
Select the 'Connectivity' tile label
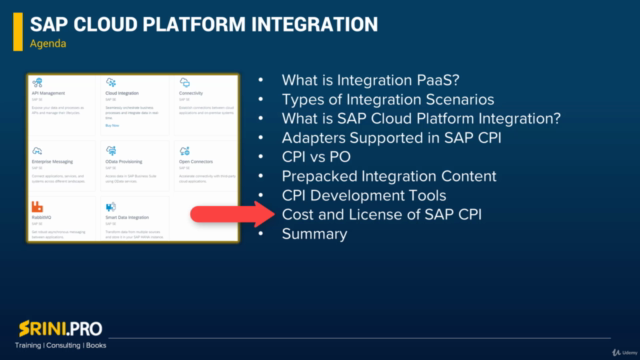(x=191, y=93)
